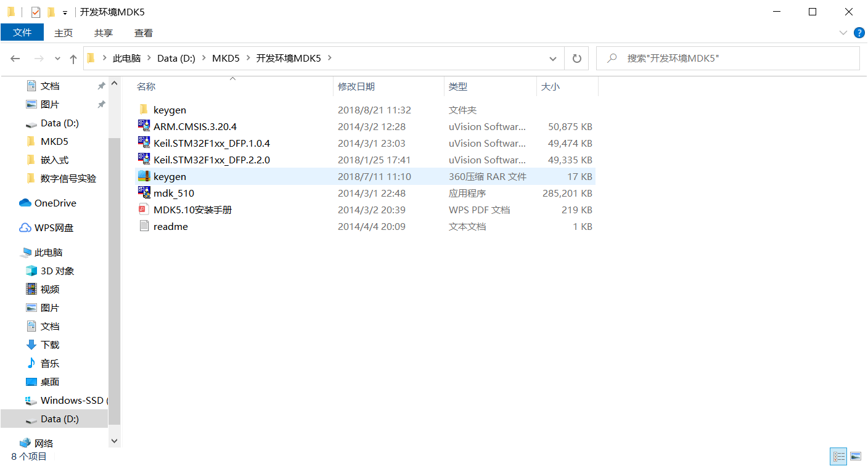
Task: Open the keygen RAR archive
Action: pos(170,176)
